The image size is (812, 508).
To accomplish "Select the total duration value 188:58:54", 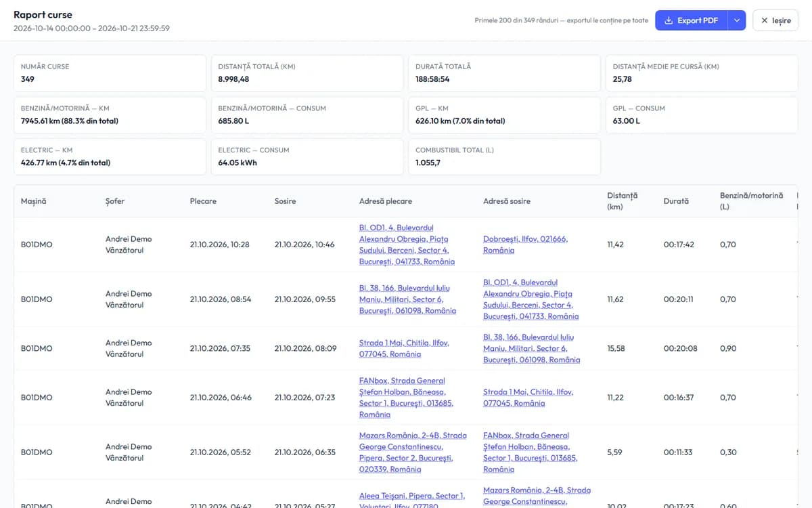I will (432, 79).
